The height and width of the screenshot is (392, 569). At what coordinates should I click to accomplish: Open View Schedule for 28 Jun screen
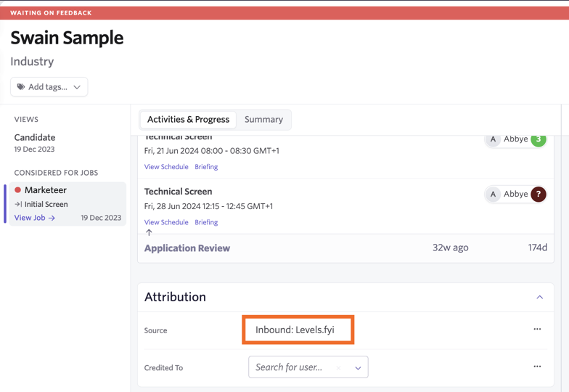(x=166, y=222)
